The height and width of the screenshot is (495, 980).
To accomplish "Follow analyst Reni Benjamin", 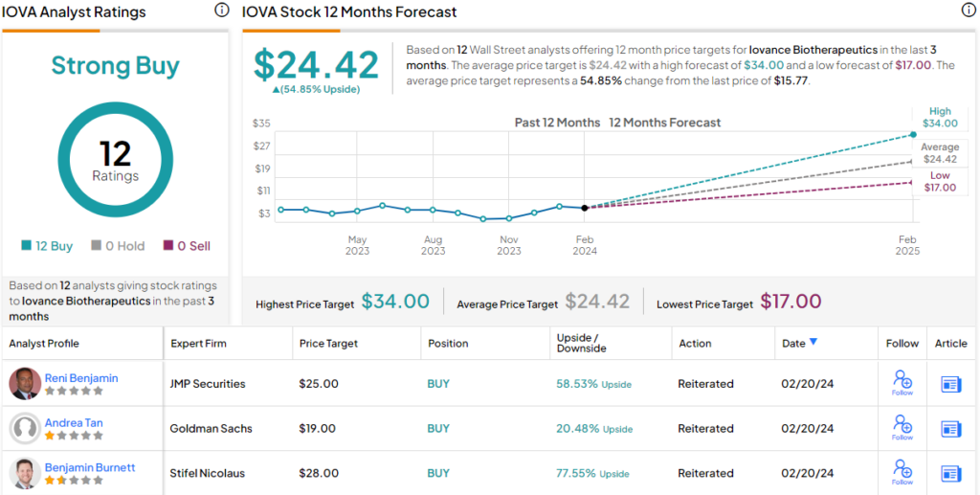I will click(x=902, y=384).
